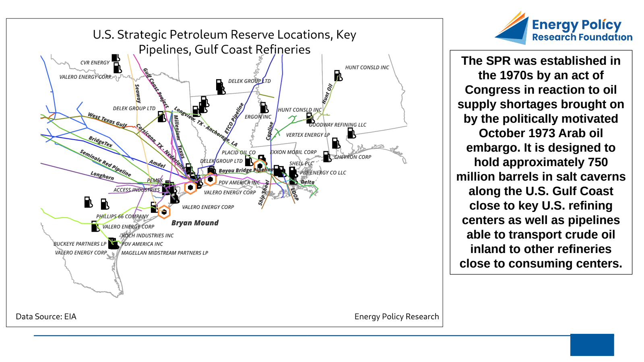
Task: Click the Energy Policy Research Foundation logo
Action: 563,28
